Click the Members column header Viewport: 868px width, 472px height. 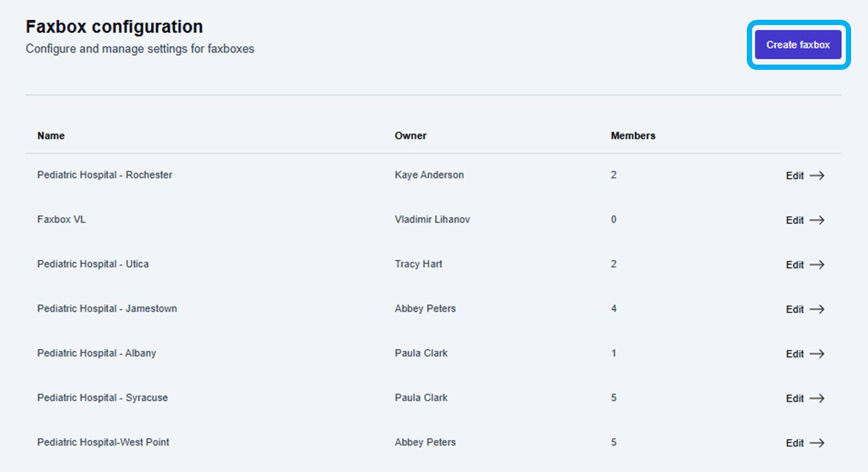(633, 136)
